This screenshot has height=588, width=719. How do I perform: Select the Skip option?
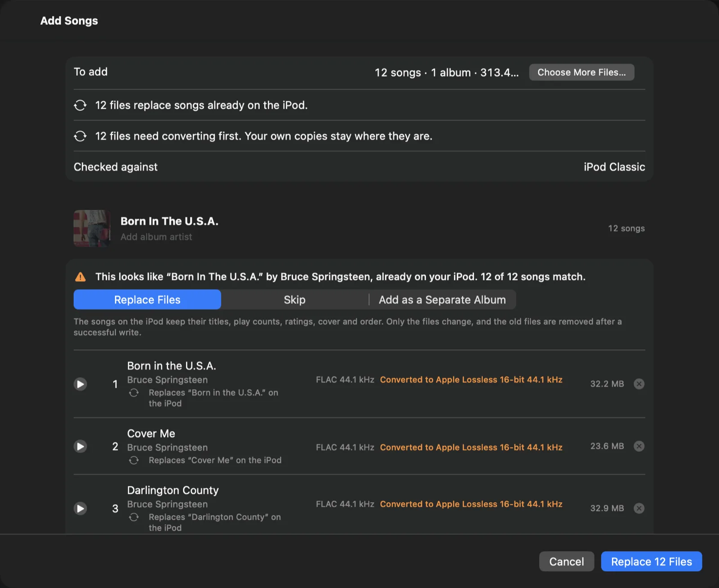[295, 300]
